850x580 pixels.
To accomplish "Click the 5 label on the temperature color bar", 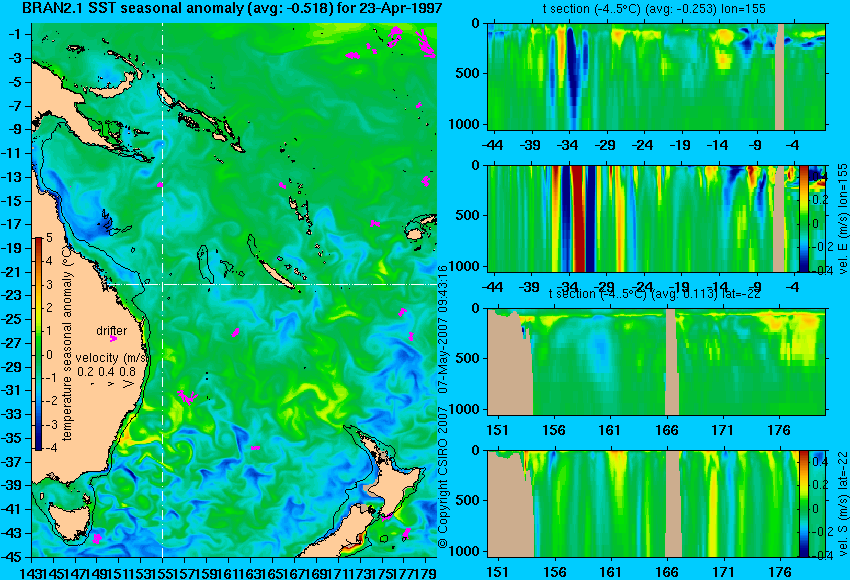I will coord(49,237).
